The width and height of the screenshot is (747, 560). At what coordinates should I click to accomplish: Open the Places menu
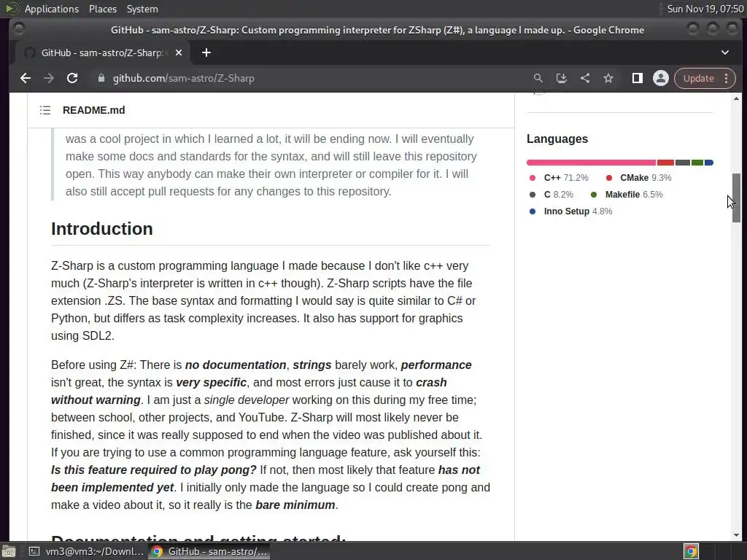click(102, 9)
